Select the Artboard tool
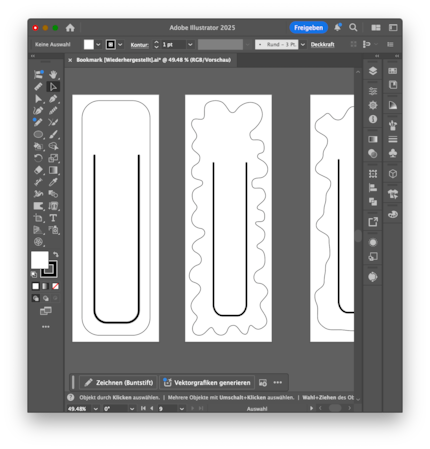Screen dimensions: 430x449 (x=38, y=218)
